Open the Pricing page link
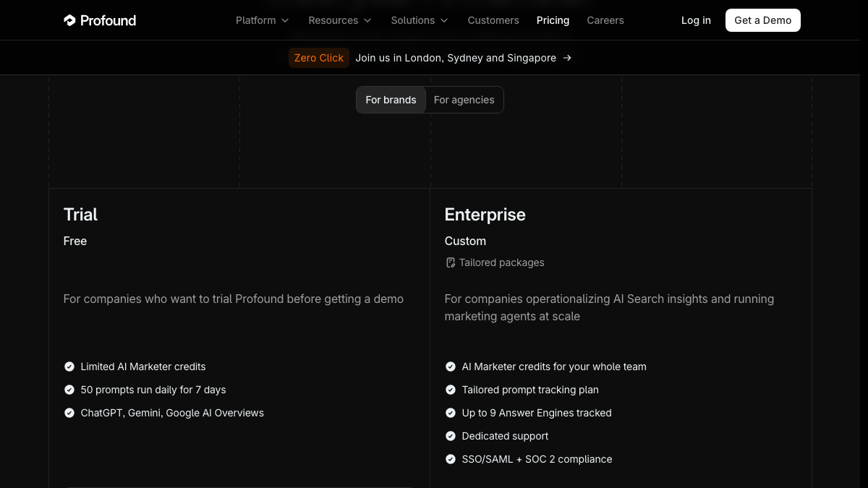The width and height of the screenshot is (868, 488). point(553,20)
